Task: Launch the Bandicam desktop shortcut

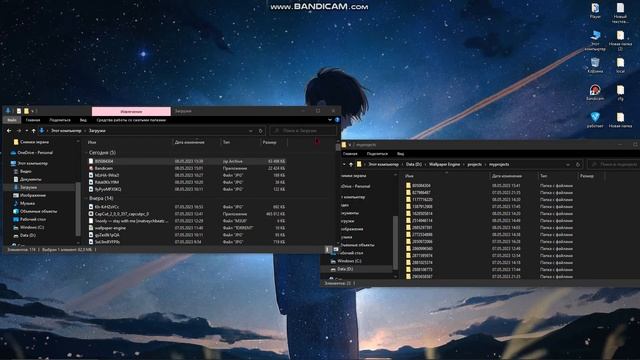Action: pos(595,93)
